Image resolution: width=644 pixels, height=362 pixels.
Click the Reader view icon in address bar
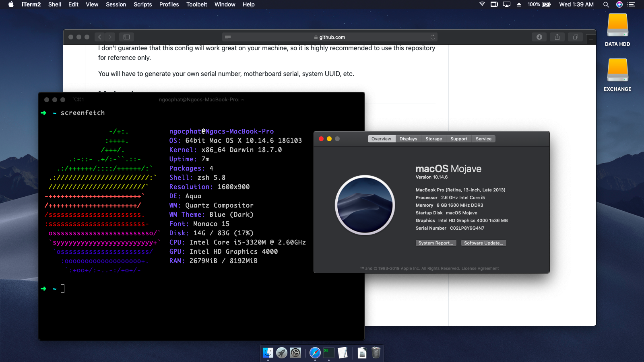click(229, 37)
